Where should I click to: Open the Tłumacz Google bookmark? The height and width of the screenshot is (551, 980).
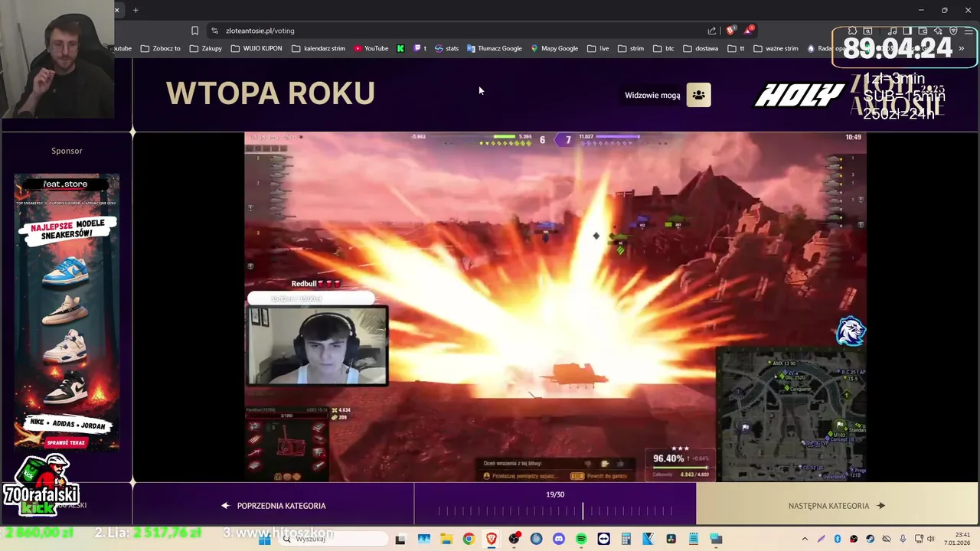(495, 48)
